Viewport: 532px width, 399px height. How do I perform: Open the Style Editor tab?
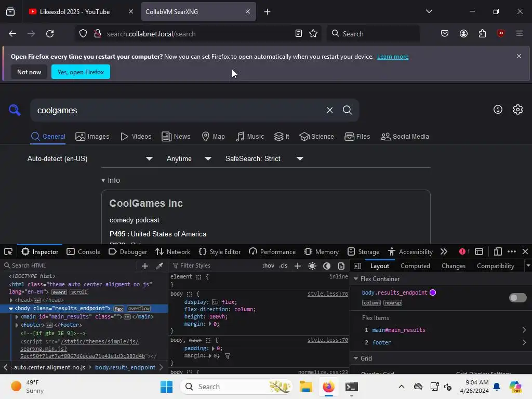click(220, 252)
